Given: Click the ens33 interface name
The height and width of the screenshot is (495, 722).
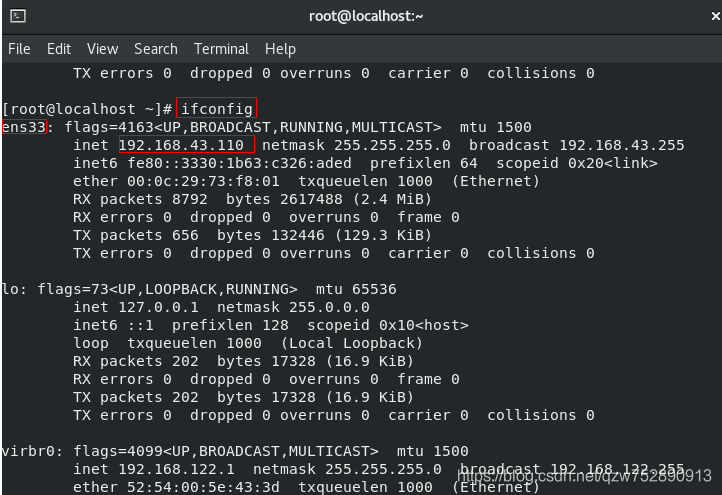Looking at the screenshot, I should 23,127.
